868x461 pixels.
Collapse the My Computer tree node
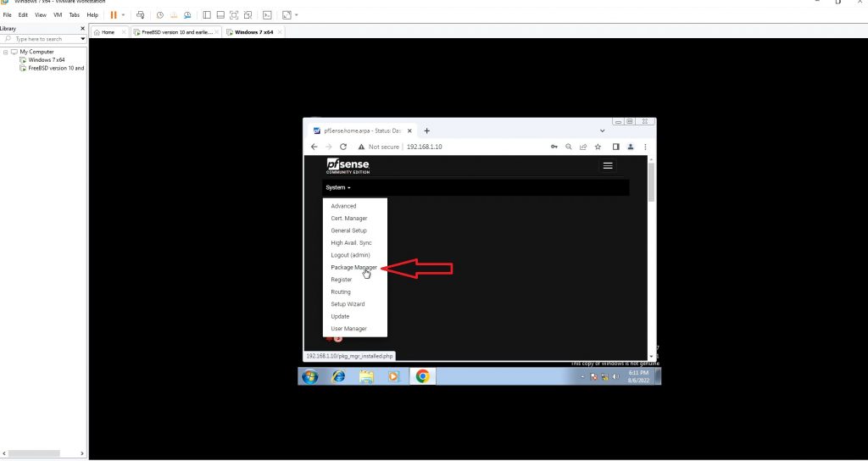coord(5,52)
